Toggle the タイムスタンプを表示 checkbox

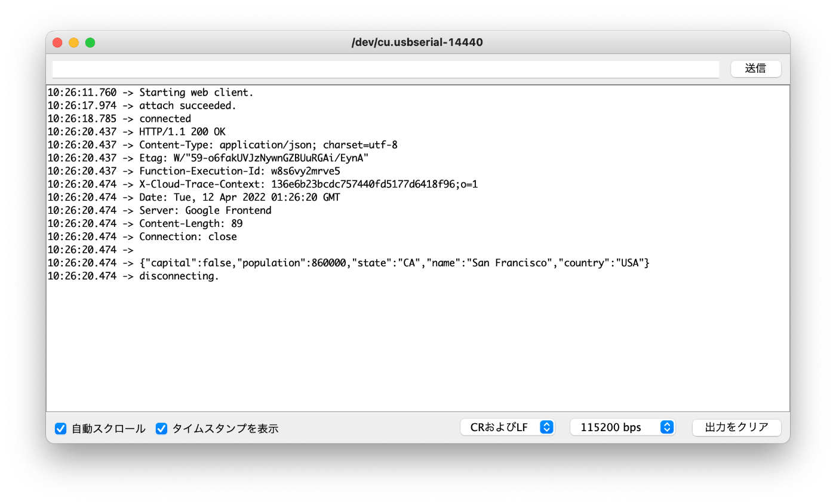(x=161, y=429)
